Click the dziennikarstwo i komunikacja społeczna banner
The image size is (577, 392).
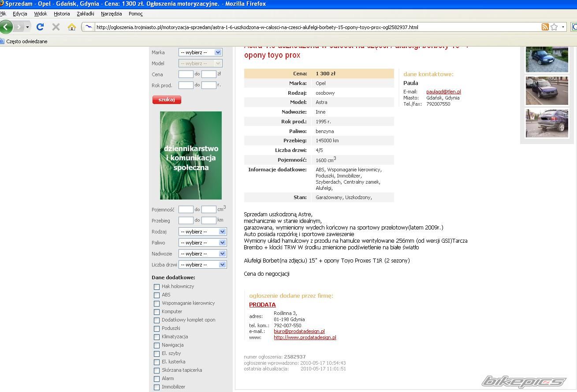click(191, 155)
